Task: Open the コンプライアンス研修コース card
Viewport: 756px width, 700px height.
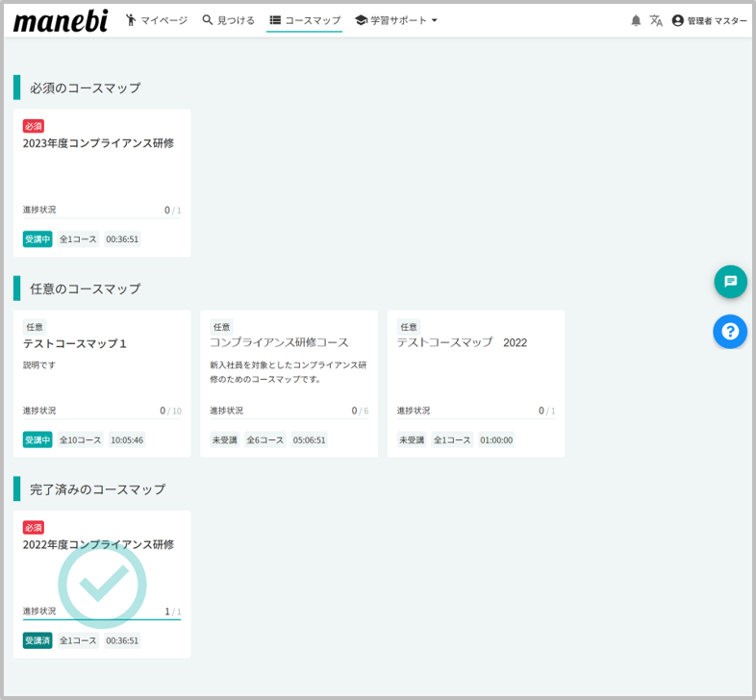Action: tap(290, 384)
